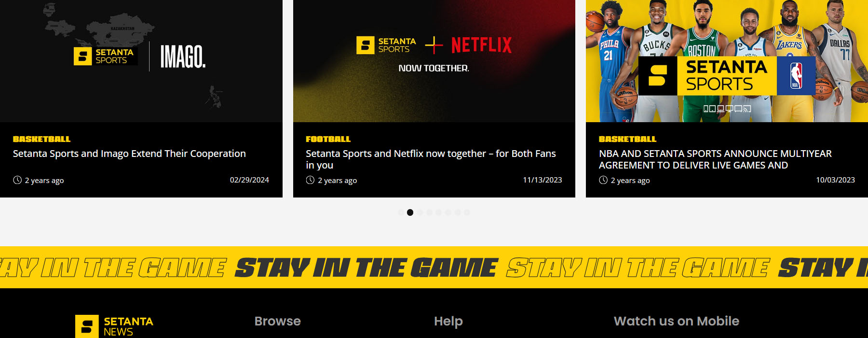Click the Browse footer heading

[x=278, y=321]
